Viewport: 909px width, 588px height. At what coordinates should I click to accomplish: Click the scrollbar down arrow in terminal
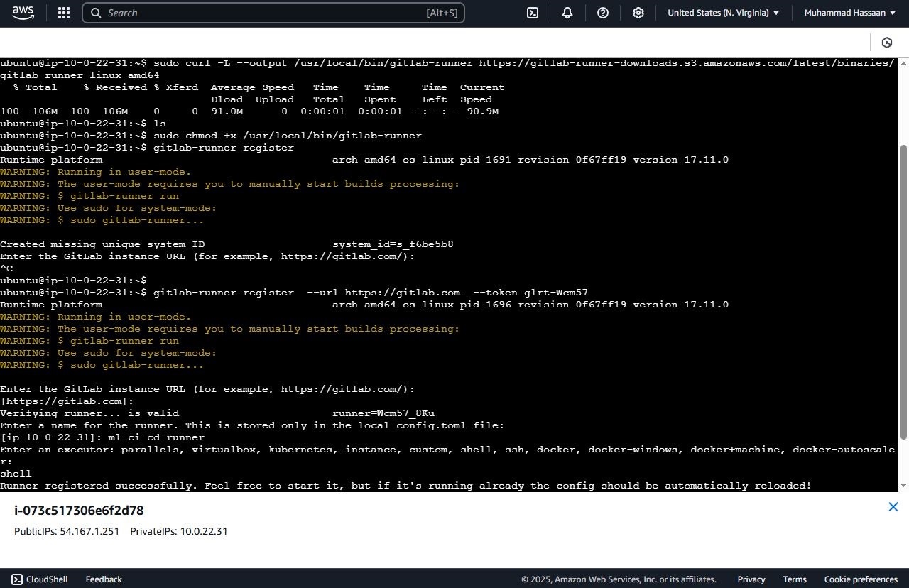pyautogui.click(x=904, y=486)
